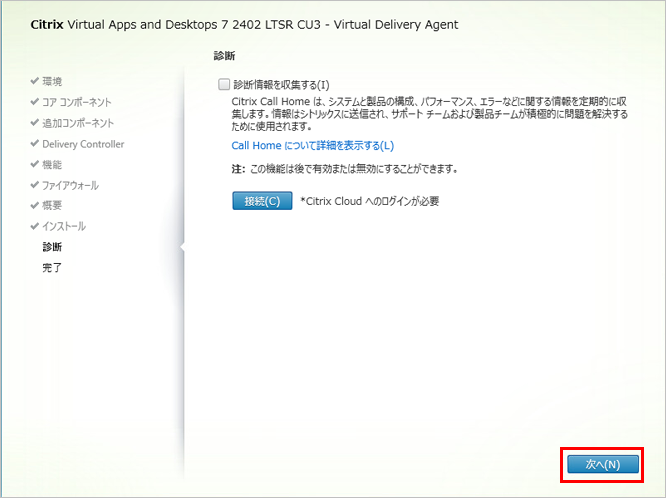666x498 pixels.
Task: Click the Citrix Call Home description paragraph
Action: pyautogui.click(x=428, y=114)
